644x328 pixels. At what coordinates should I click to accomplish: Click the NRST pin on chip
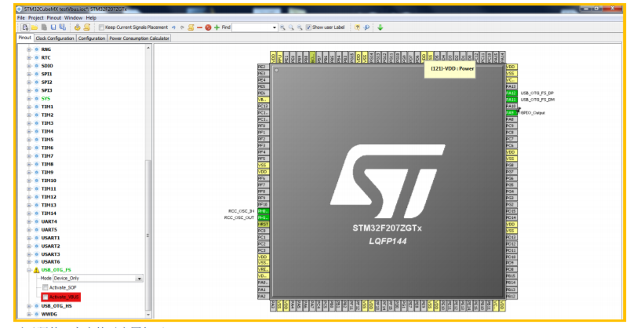264,224
